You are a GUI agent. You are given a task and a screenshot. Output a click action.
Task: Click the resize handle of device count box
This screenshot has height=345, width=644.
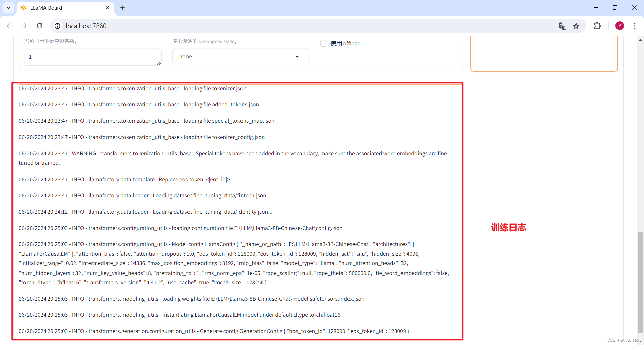click(x=159, y=63)
